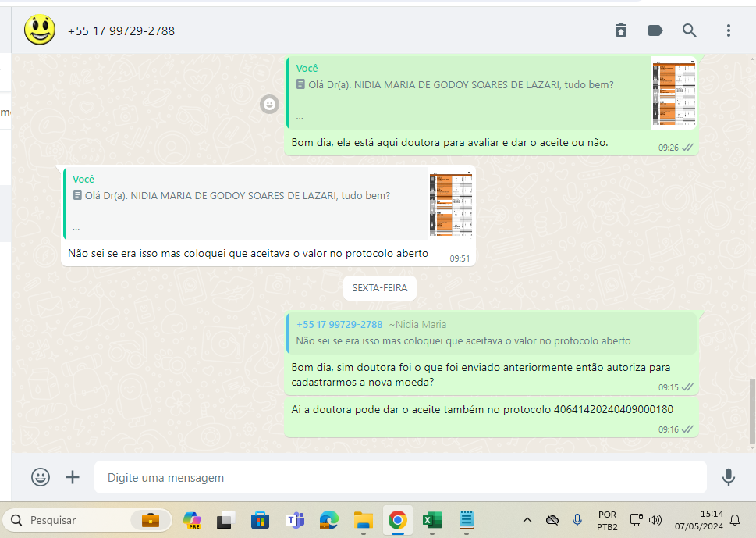Open the contact's smiley profile picture
The width and height of the screenshot is (756, 538).
tap(40, 30)
